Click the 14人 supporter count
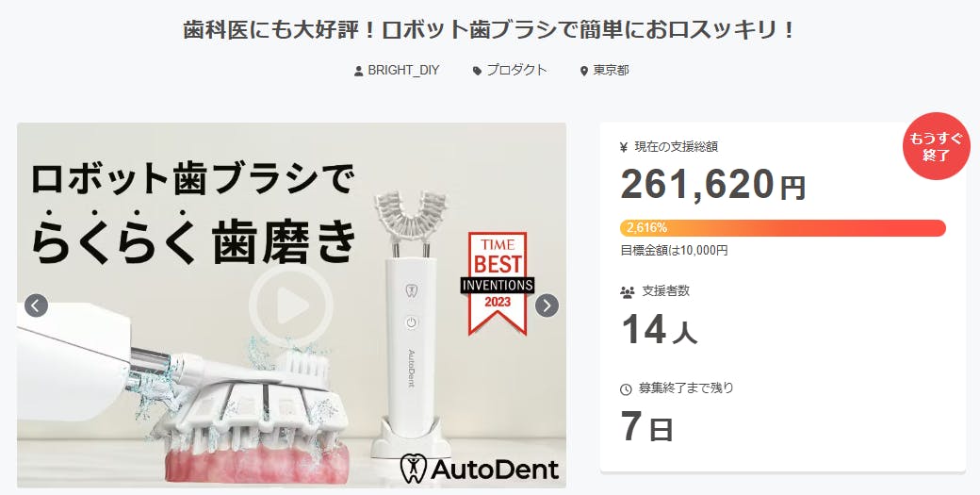 point(659,330)
